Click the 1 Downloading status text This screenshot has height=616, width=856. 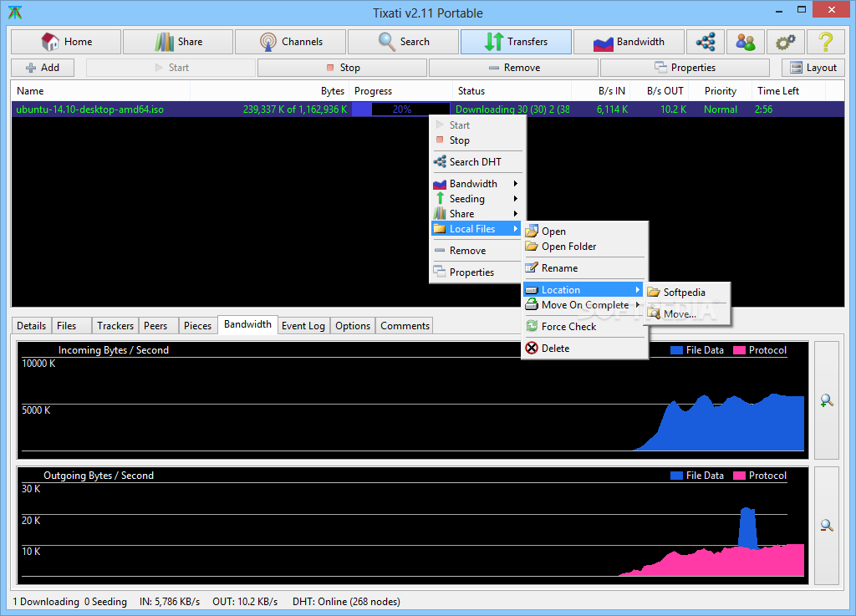46,601
